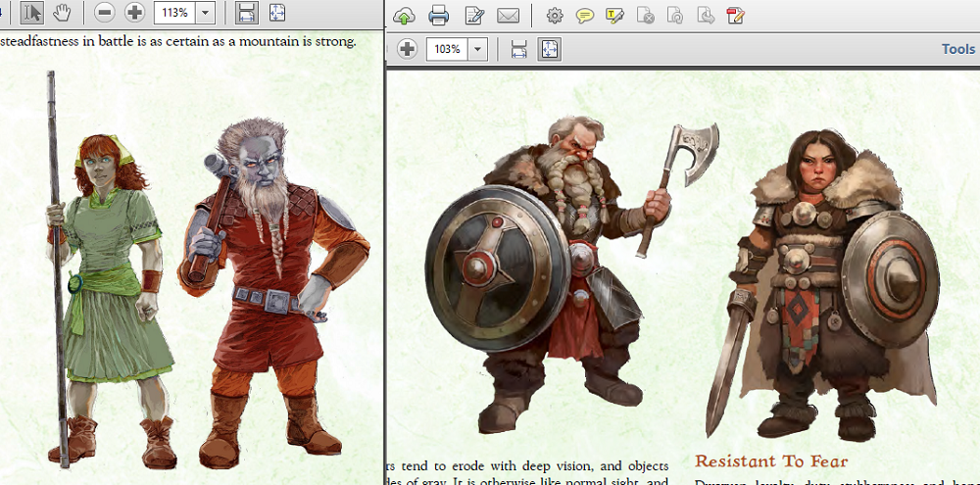Click the extract page arrow icon
The height and width of the screenshot is (485, 980).
[x=706, y=16]
